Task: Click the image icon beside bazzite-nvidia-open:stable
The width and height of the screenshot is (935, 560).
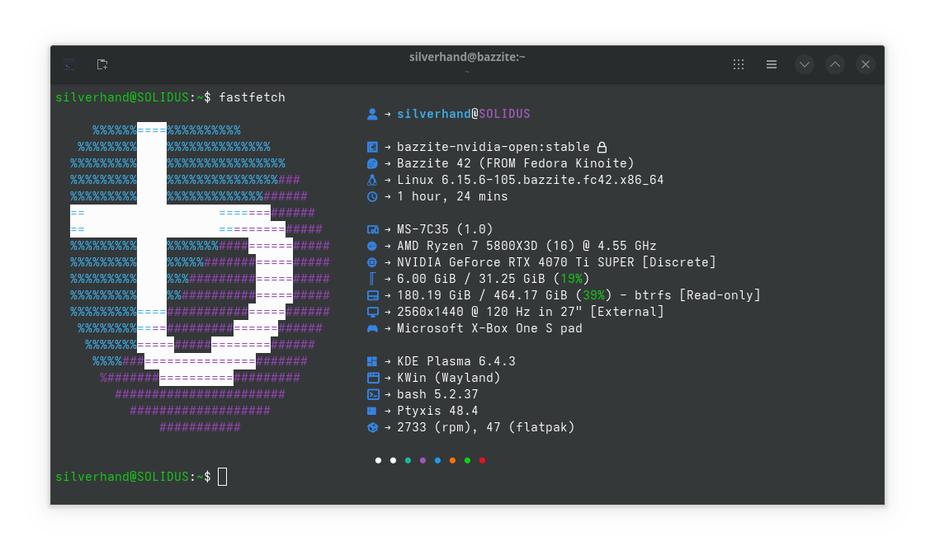Action: (x=372, y=147)
